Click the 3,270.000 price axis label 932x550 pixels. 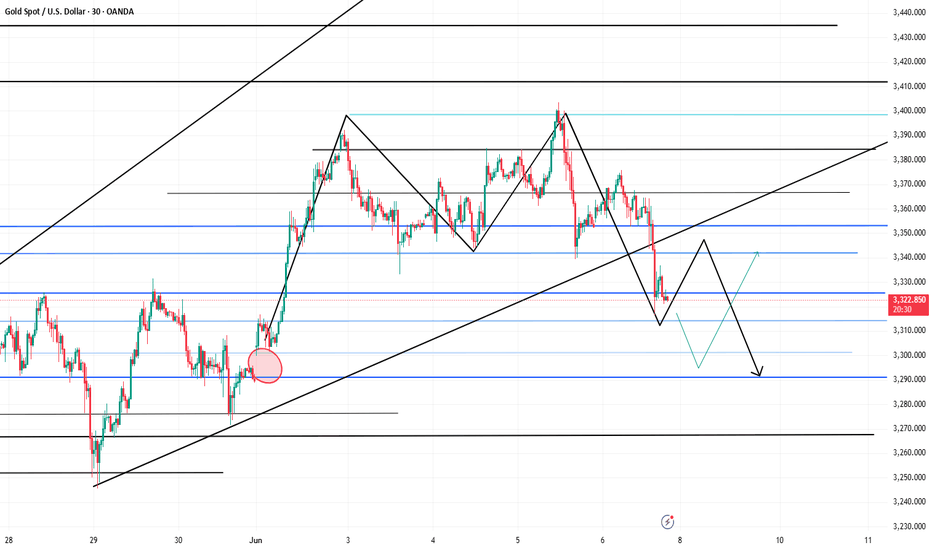909,428
